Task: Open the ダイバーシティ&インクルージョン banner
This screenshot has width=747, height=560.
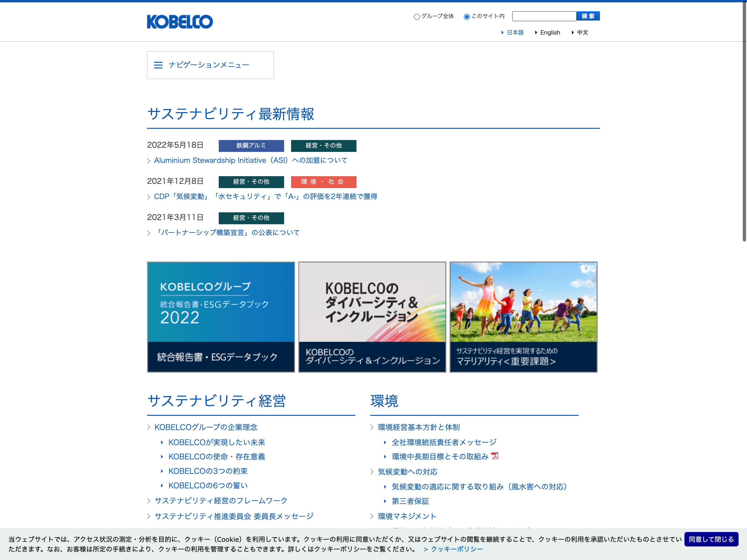Action: tap(372, 317)
